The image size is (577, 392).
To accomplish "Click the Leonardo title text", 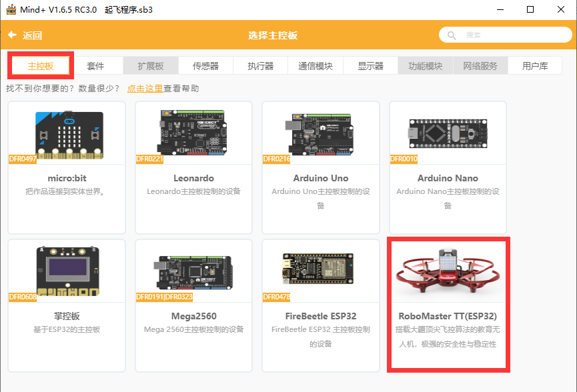I will [x=193, y=178].
